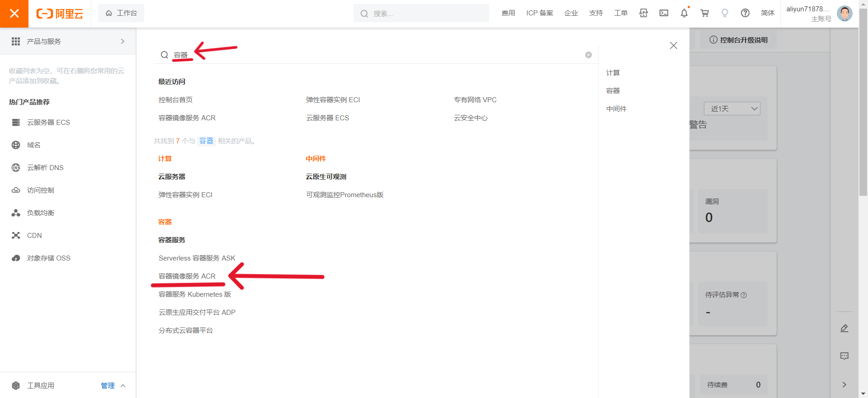Switch language via 简体

pos(768,13)
